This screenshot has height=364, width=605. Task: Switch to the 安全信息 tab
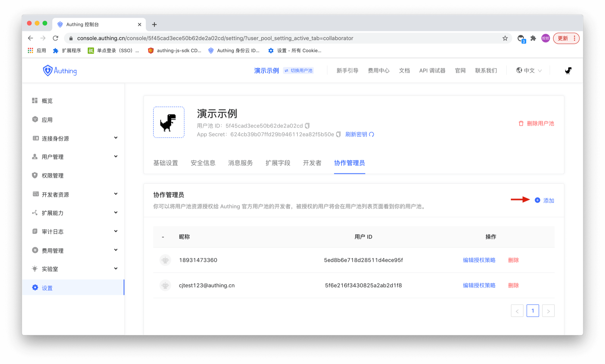[x=203, y=163]
